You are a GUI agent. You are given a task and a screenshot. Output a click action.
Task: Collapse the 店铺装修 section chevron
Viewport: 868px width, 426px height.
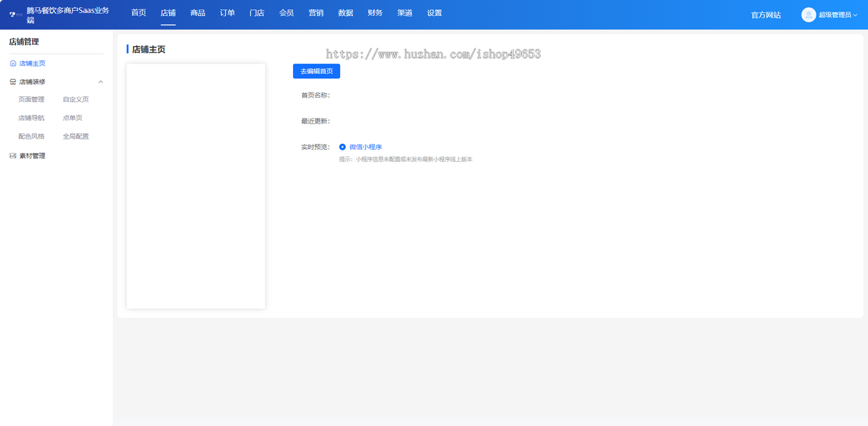coord(101,82)
